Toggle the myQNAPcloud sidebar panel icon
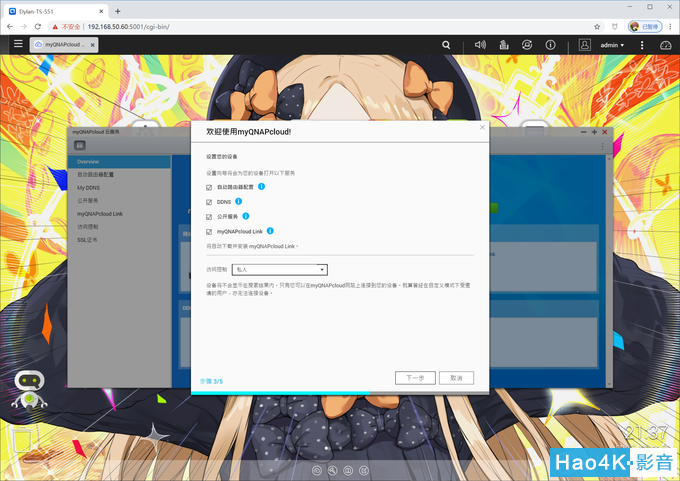Viewport: 680px width, 481px height. tap(79, 145)
